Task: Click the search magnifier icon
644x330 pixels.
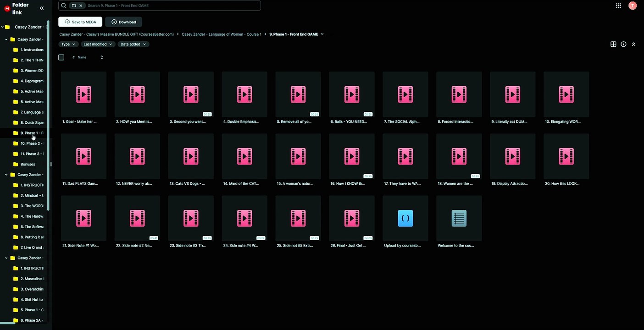Action: click(x=64, y=5)
